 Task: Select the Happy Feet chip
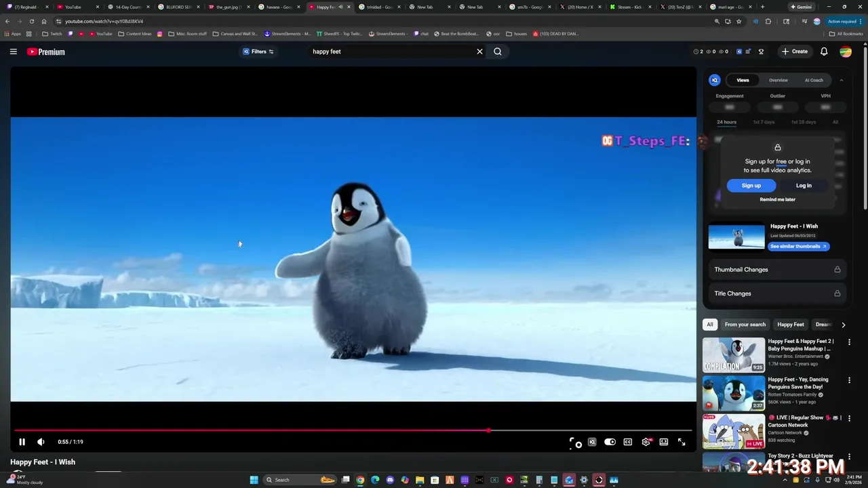point(791,325)
